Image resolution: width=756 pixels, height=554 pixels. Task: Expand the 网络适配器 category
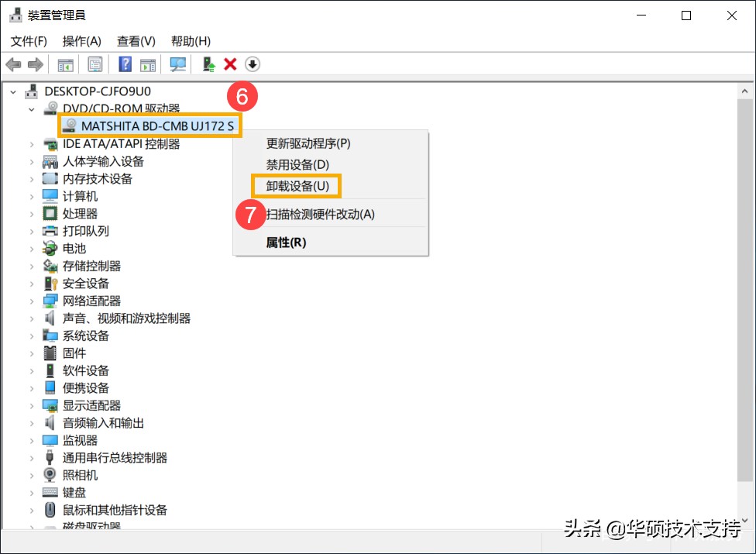[x=29, y=301]
